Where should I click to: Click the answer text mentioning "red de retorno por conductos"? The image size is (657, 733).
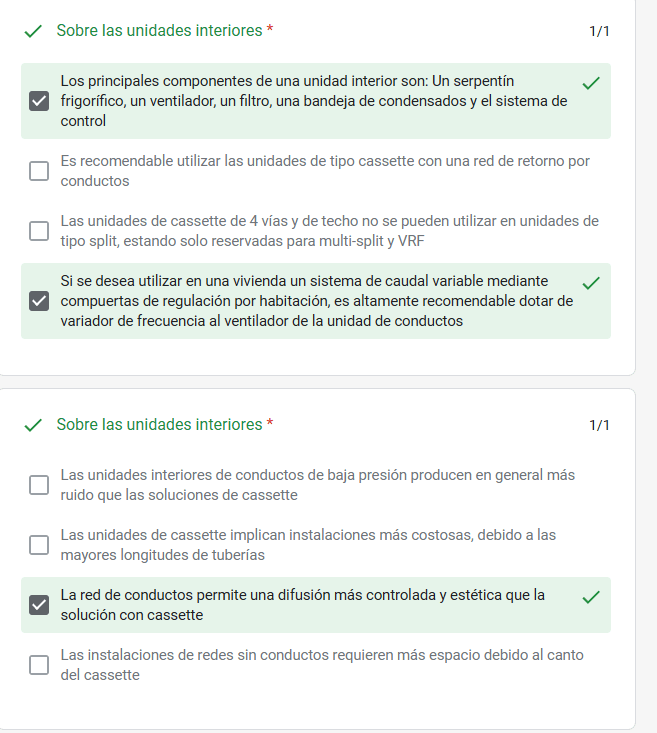click(325, 171)
